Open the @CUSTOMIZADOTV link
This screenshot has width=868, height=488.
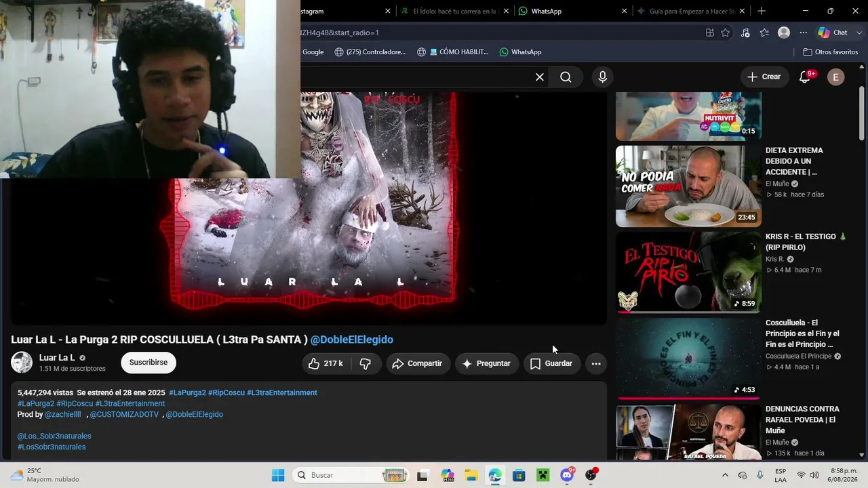(124, 414)
